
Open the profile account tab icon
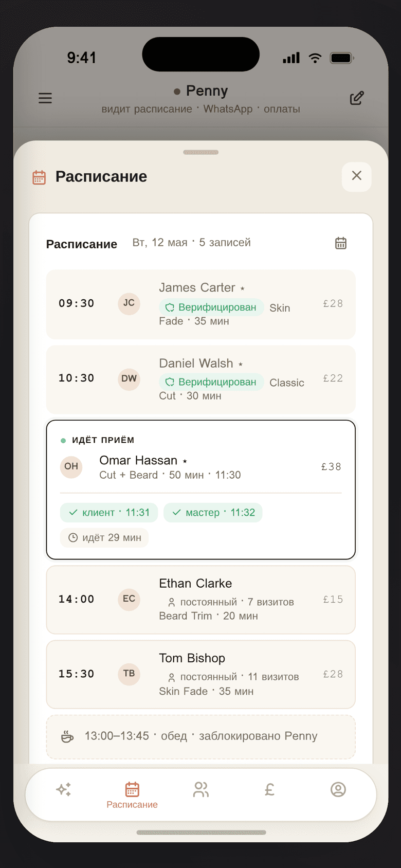(x=338, y=789)
